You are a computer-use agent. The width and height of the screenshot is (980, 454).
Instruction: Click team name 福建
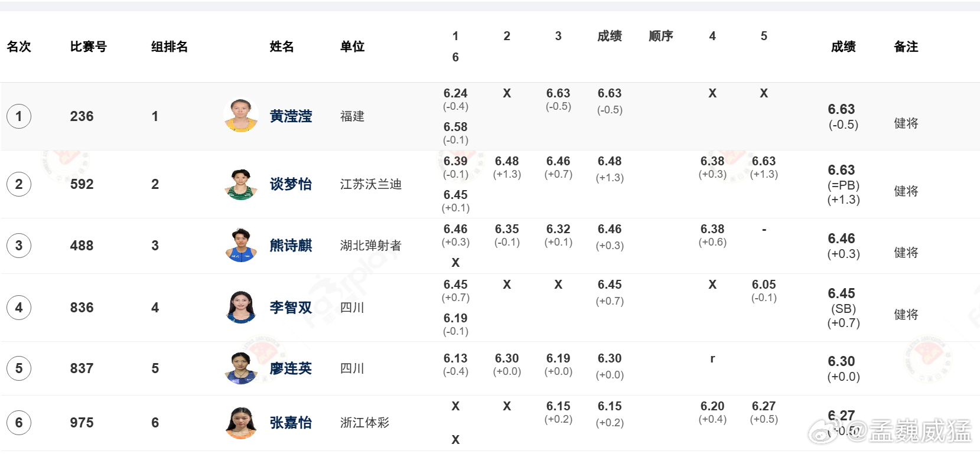[353, 116]
